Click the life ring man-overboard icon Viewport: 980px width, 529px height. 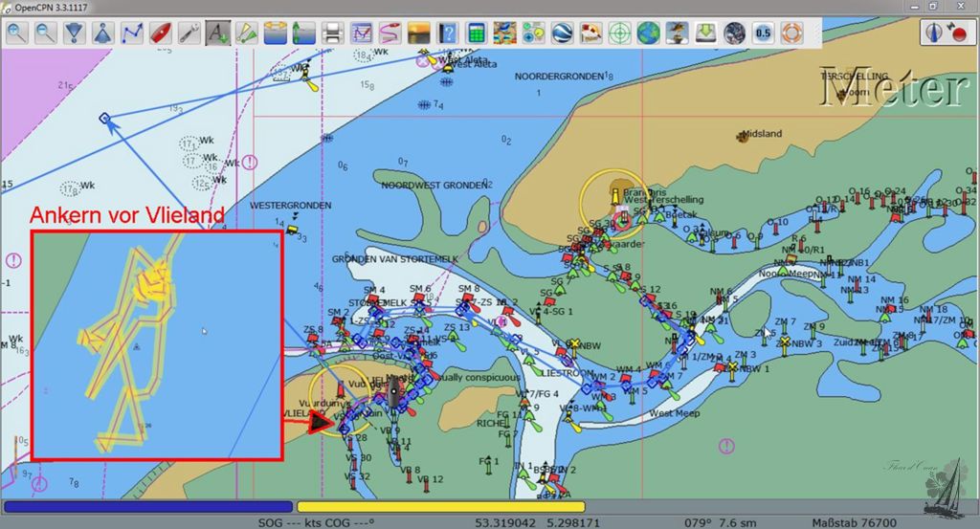791,33
